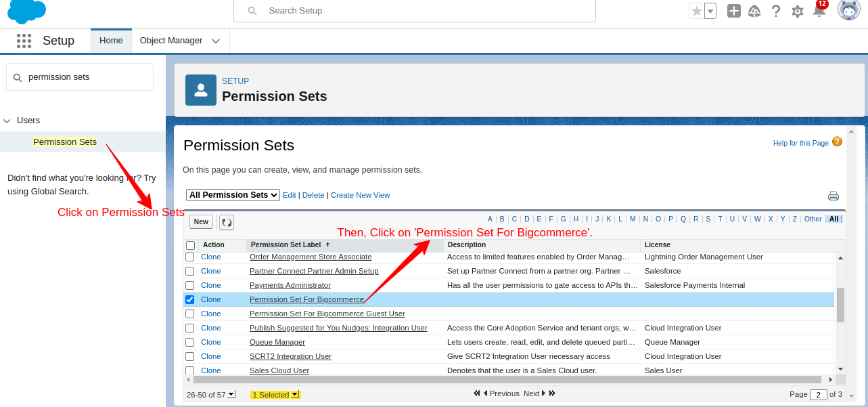Click the vertical scrollbar thumb of list

(x=840, y=305)
